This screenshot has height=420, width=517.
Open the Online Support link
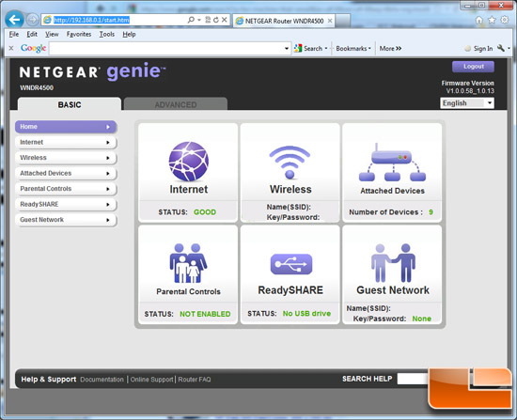pos(151,380)
